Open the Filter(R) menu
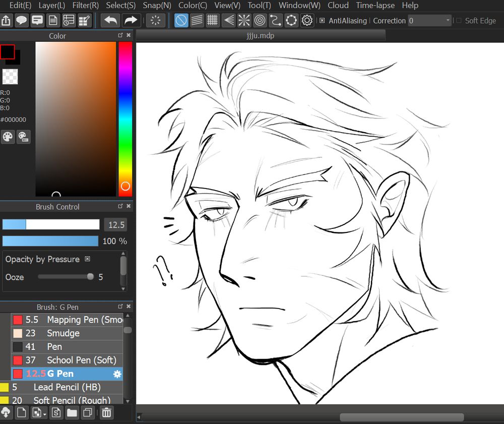 (x=85, y=6)
